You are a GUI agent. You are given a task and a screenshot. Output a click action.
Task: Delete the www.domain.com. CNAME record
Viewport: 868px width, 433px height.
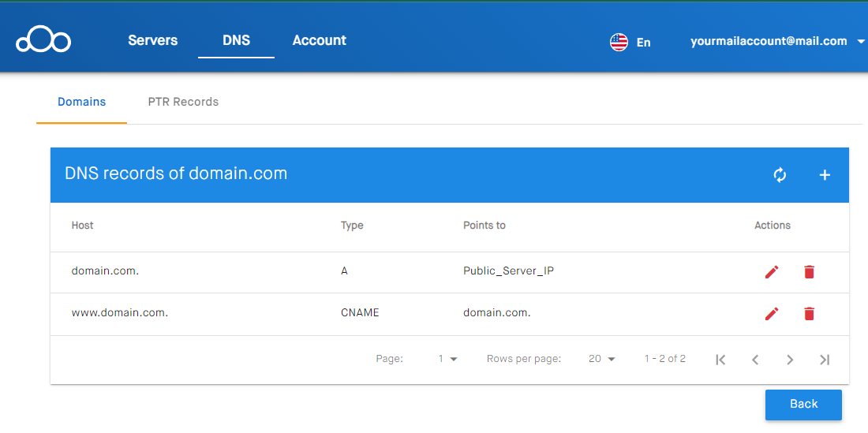point(809,314)
